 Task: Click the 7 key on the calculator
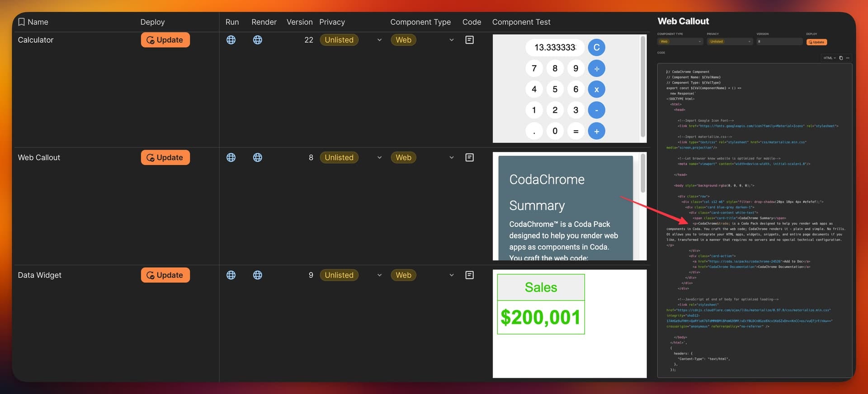click(x=534, y=68)
